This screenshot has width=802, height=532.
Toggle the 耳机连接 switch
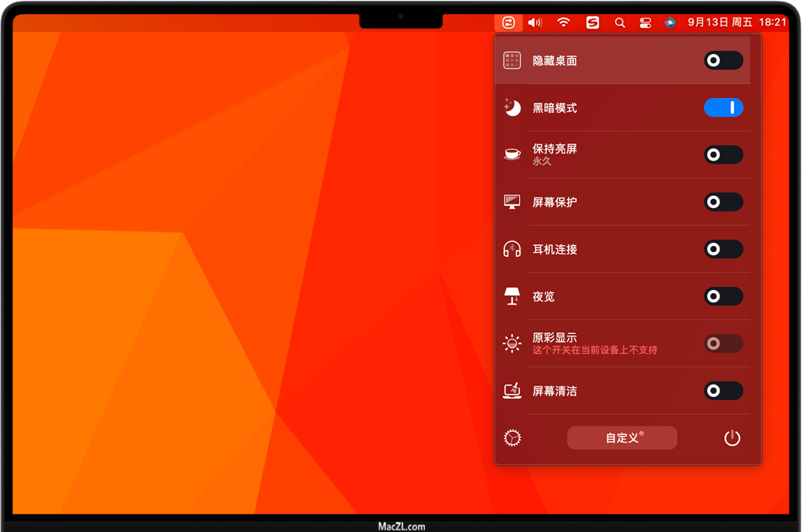pyautogui.click(x=723, y=249)
